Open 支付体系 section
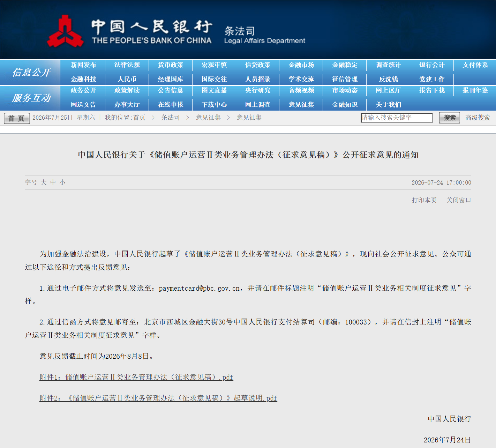The image size is (496, 448). (x=475, y=65)
